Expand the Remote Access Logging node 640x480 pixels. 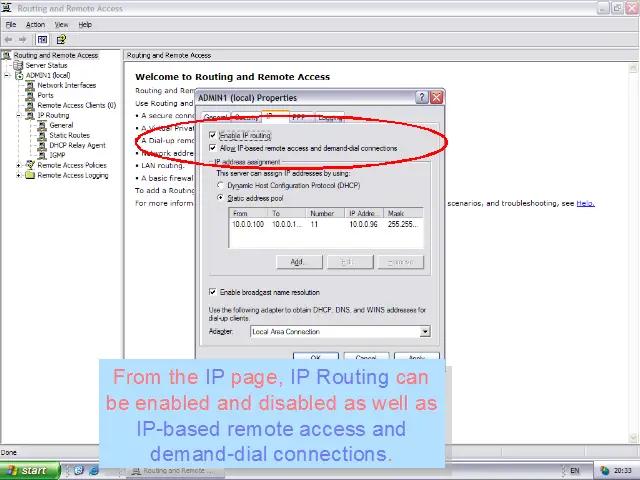point(19,176)
